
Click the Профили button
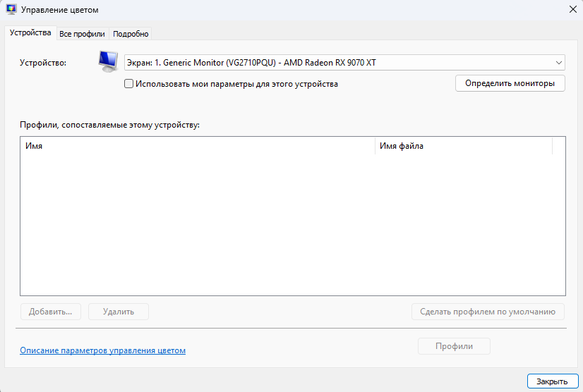point(454,346)
